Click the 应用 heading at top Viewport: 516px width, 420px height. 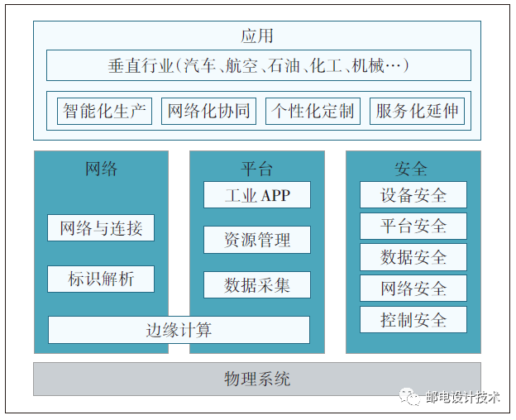[x=257, y=36]
